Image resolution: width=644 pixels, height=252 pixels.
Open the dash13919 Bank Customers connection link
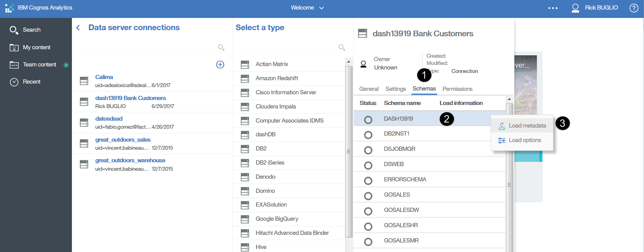coord(130,98)
